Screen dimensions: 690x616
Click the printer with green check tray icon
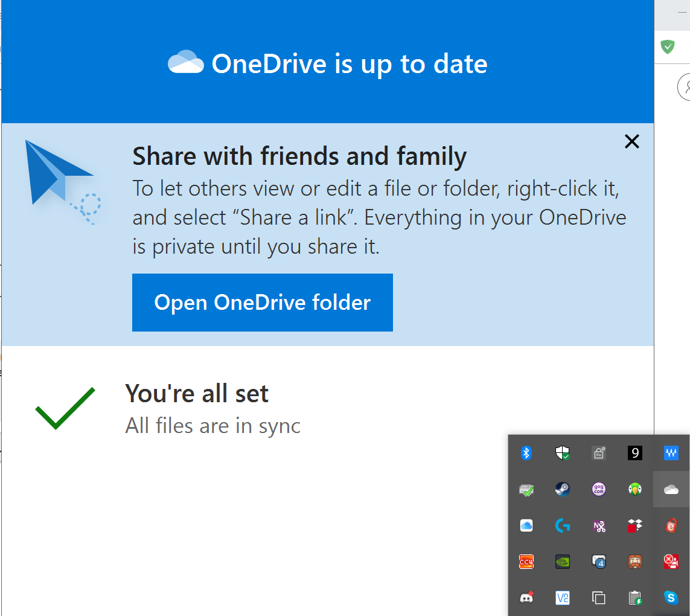526,489
